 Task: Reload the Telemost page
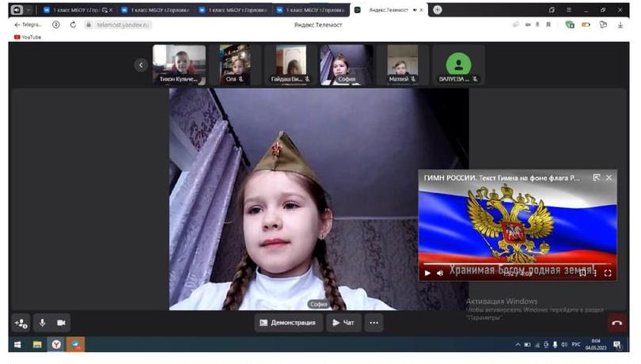point(73,25)
